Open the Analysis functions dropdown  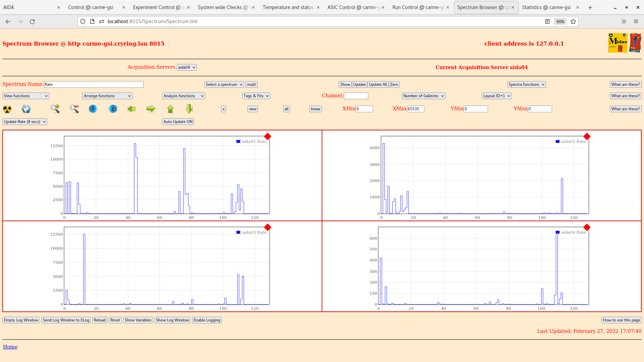pos(183,96)
